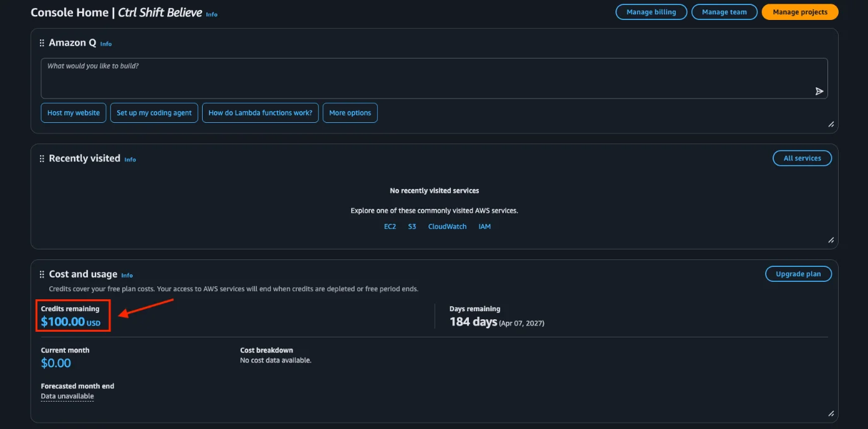The image size is (868, 429).
Task: Click the No cost data available text
Action: [276, 360]
